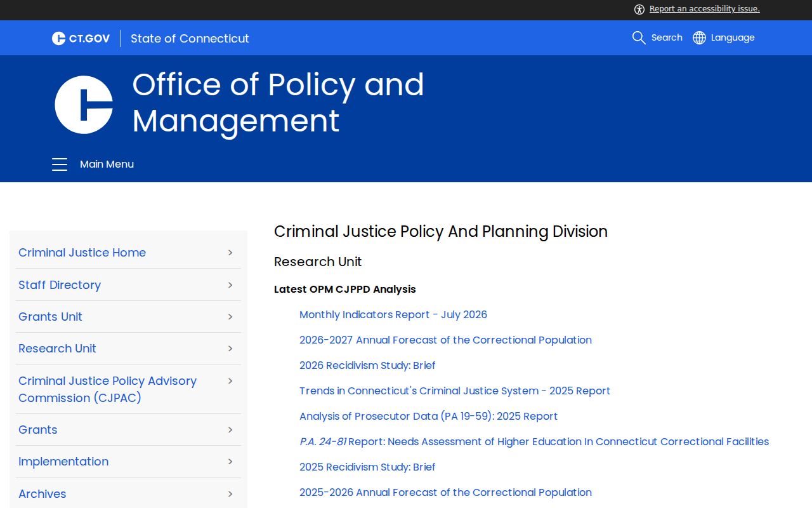Expand chevron beside Criminal Justice Home
Viewport: 812px width, 508px height.
pyautogui.click(x=230, y=252)
